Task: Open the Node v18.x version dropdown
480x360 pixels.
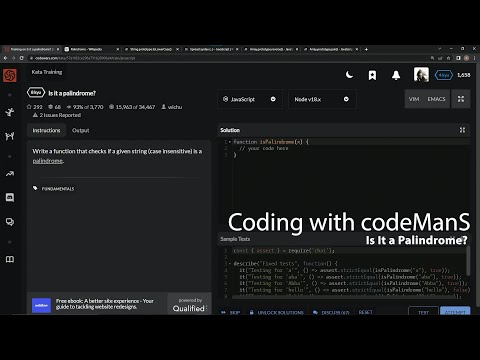Action: coord(322,99)
